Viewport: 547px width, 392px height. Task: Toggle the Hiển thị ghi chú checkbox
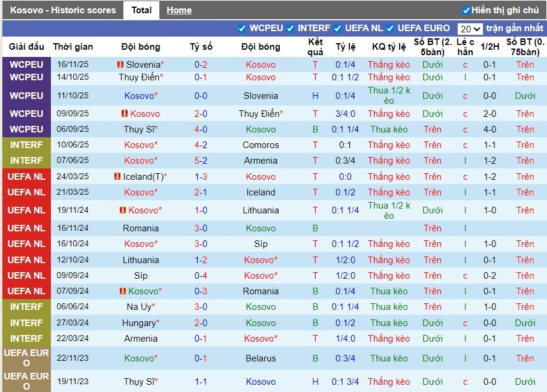pos(466,10)
